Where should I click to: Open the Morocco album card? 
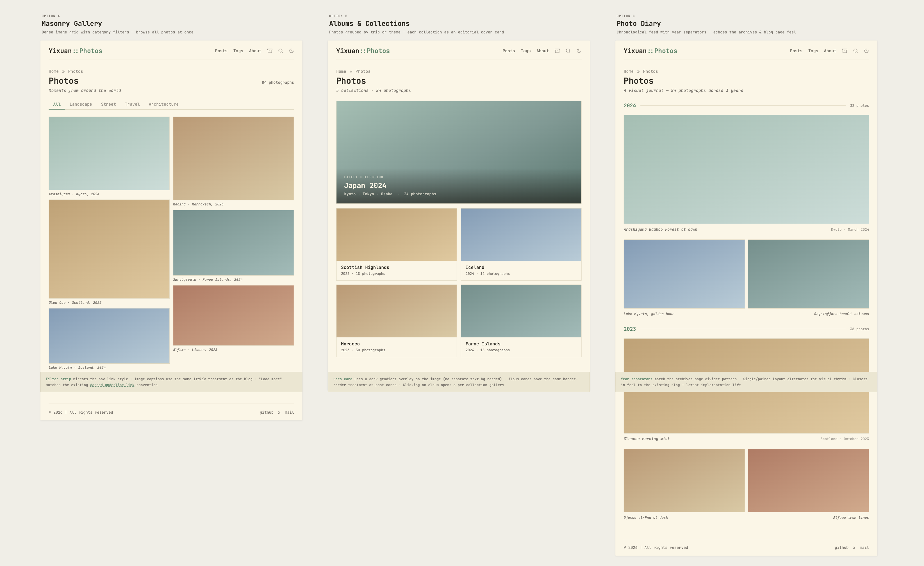(x=396, y=321)
